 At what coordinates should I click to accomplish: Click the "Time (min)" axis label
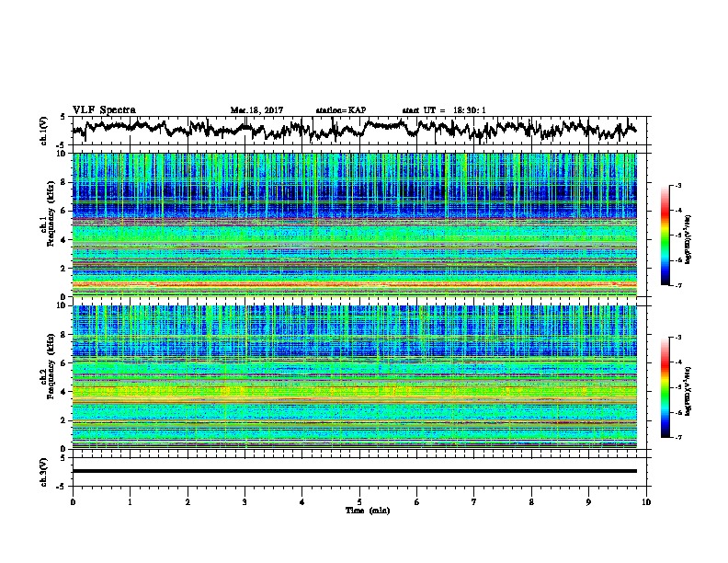(368, 511)
